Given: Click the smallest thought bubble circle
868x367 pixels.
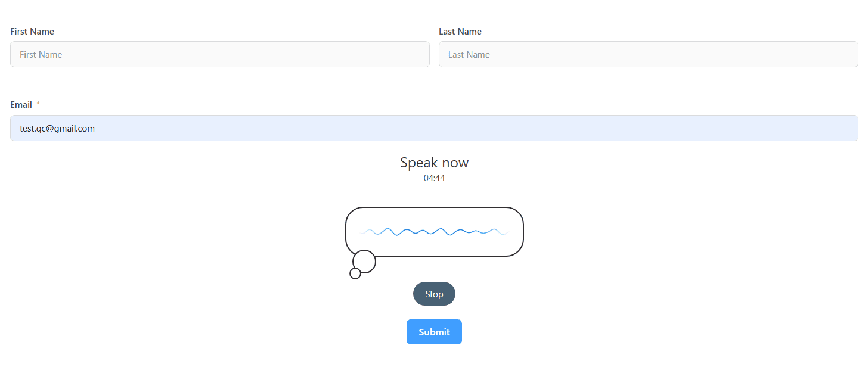Looking at the screenshot, I should [355, 273].
